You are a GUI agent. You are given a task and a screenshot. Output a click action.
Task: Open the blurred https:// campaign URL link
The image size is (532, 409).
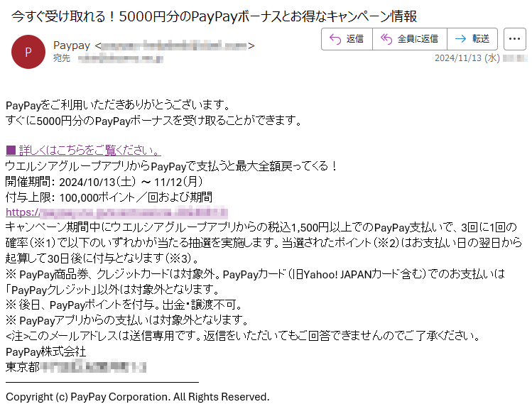116,212
